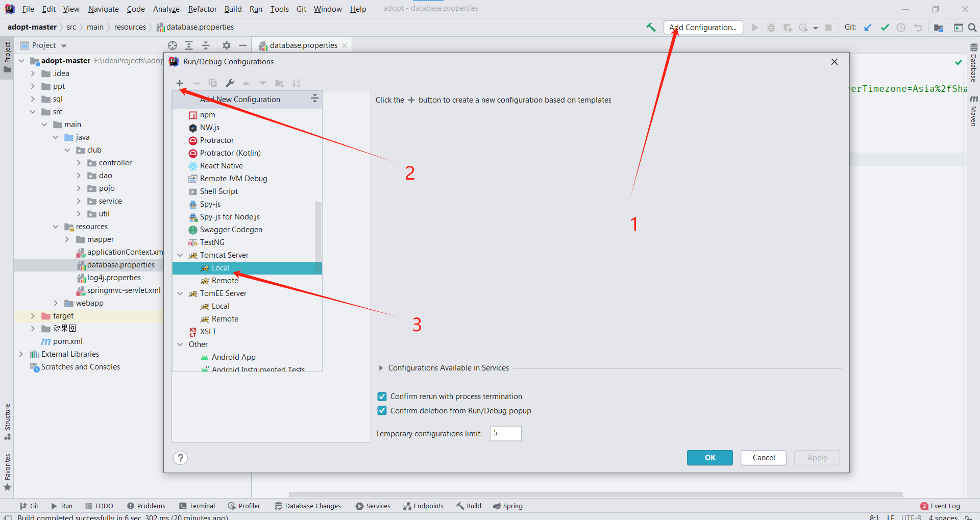Close the Run/Debug Configurations dialog
The width and height of the screenshot is (980, 520).
(835, 62)
